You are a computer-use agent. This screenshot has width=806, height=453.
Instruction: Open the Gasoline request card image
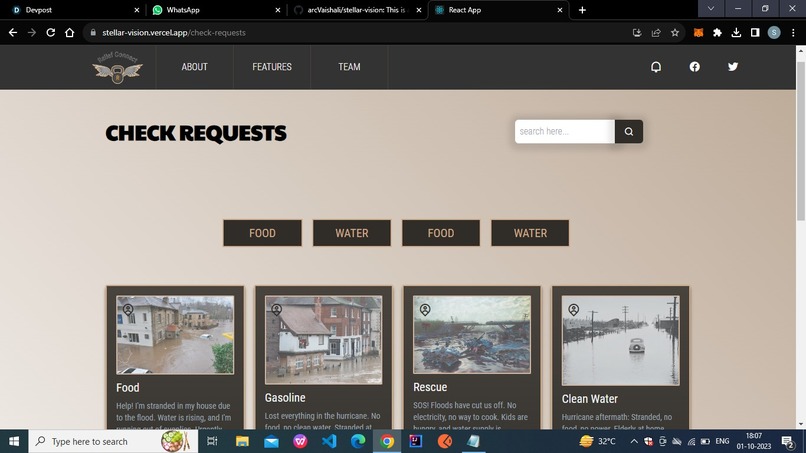tap(323, 340)
